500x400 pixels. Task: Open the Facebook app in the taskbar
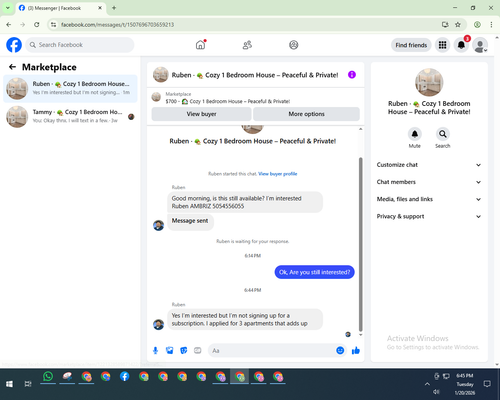tap(125, 377)
